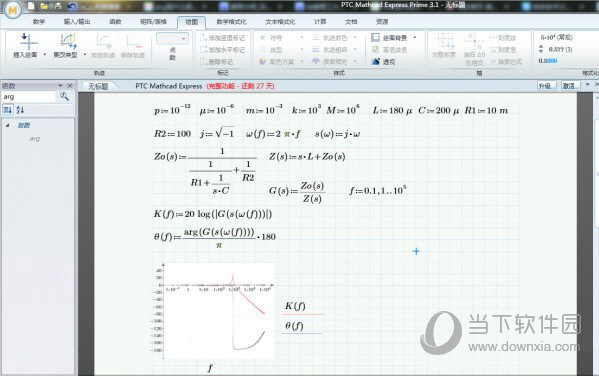Collapse the function category tree node

click(8, 125)
